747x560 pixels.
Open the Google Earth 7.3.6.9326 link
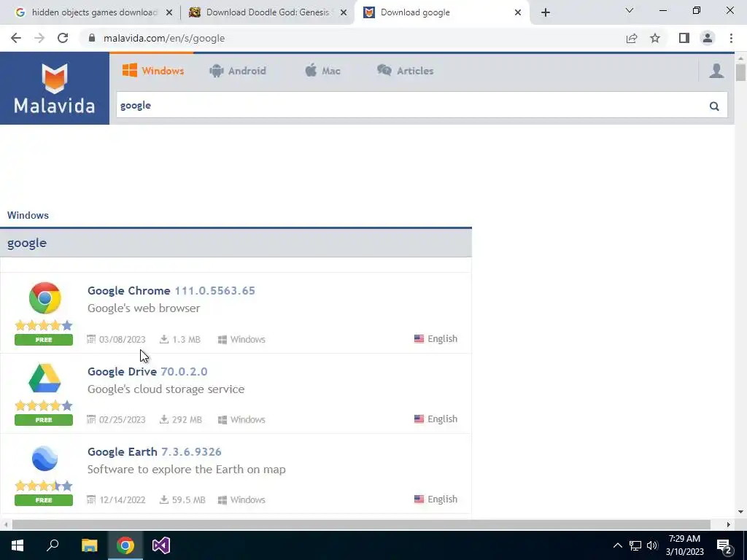pyautogui.click(x=155, y=451)
